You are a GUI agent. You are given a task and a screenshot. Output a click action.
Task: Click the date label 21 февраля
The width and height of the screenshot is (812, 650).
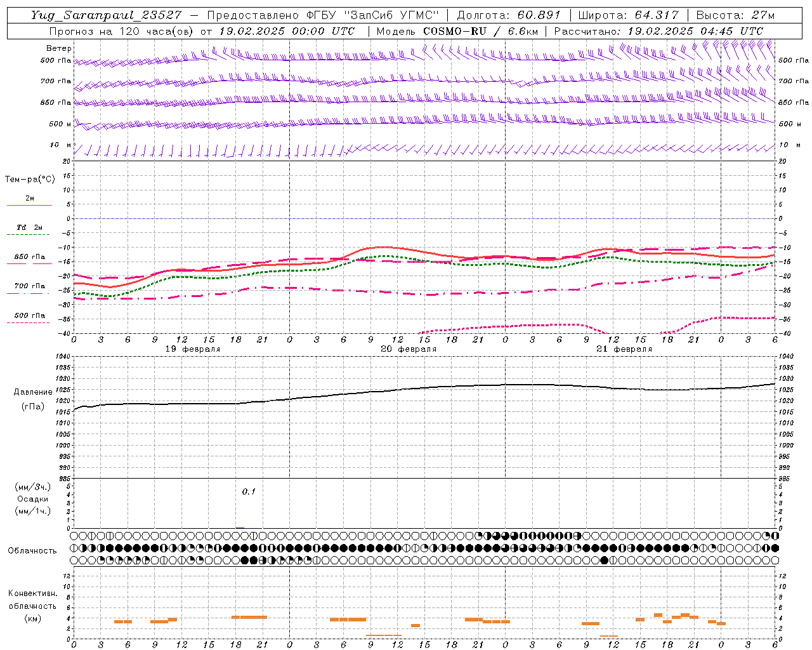(x=624, y=349)
